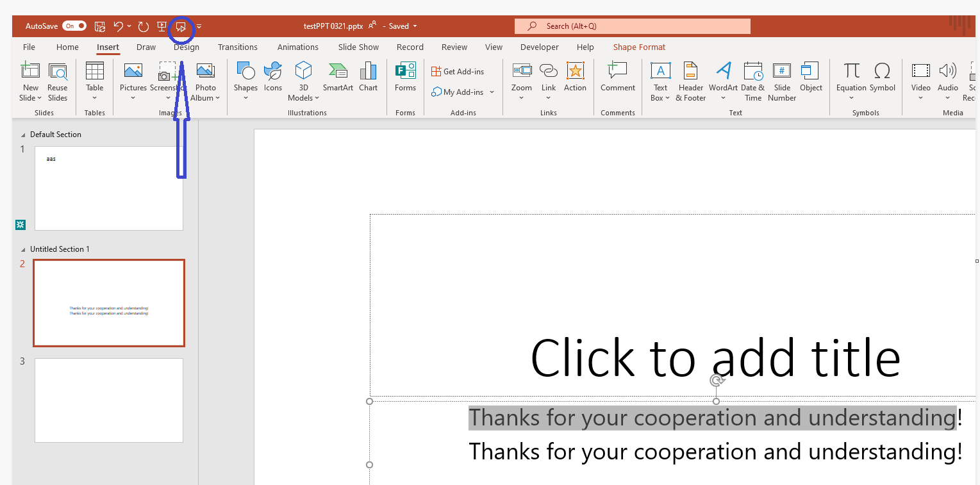Open the Video insert menu
The width and height of the screenshot is (980, 485).
(920, 81)
